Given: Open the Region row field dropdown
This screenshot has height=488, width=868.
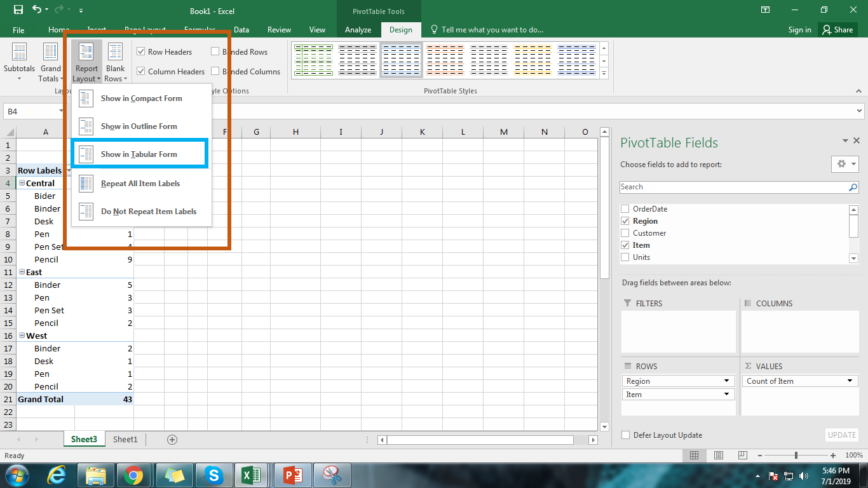Looking at the screenshot, I should pos(726,381).
